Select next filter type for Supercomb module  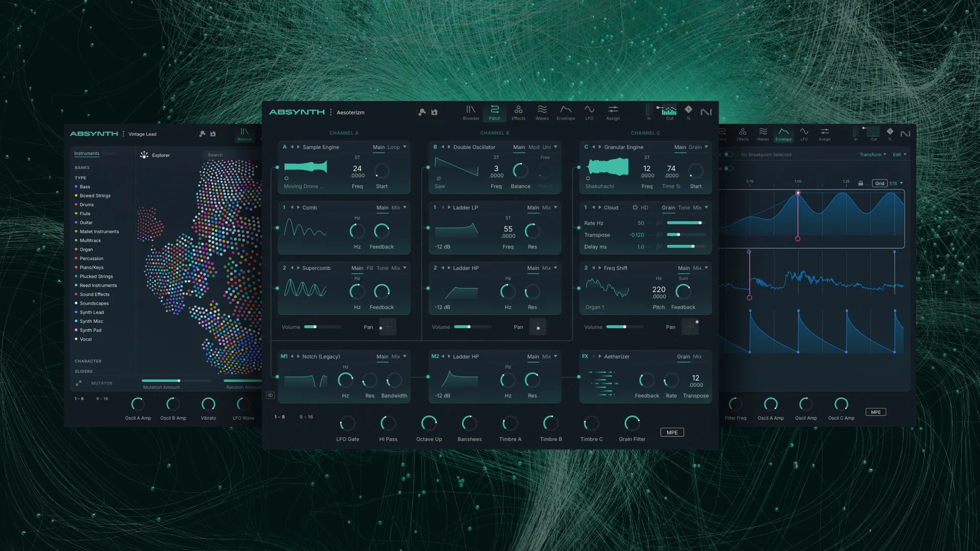click(x=299, y=268)
